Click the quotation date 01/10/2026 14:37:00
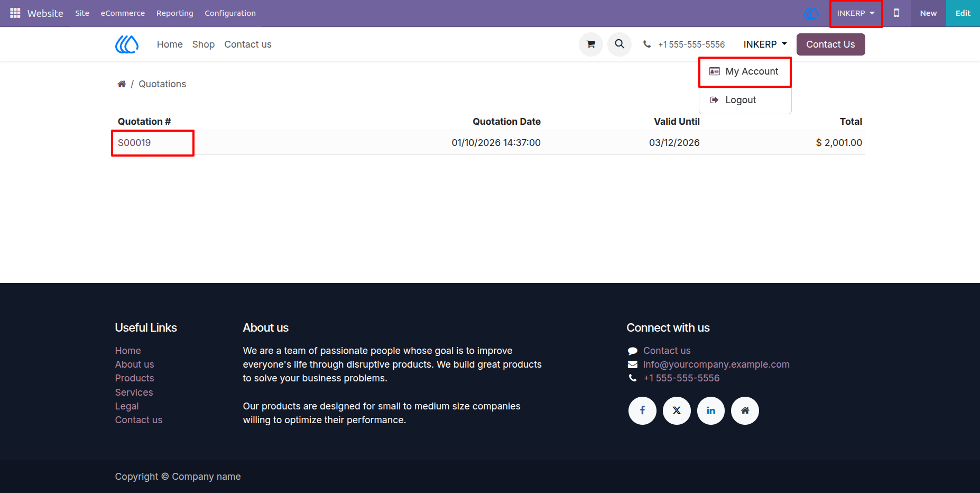The height and width of the screenshot is (493, 980). click(496, 143)
